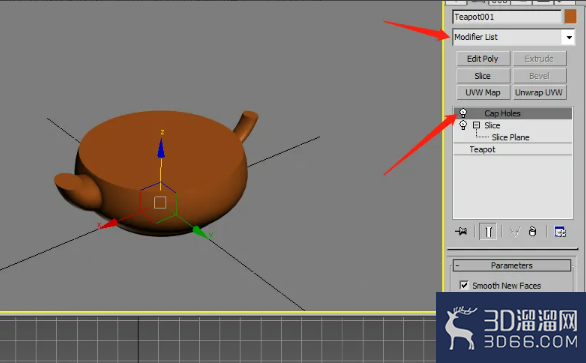586x363 pixels.
Task: Click the blue Z axis gizmo arrow
Action: pos(161,148)
